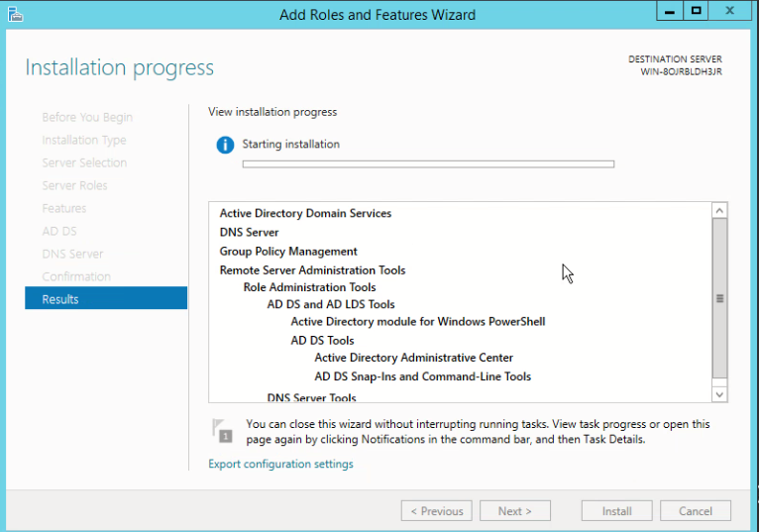Select the Confirmation step
Image resolution: width=759 pixels, height=532 pixels.
(76, 276)
